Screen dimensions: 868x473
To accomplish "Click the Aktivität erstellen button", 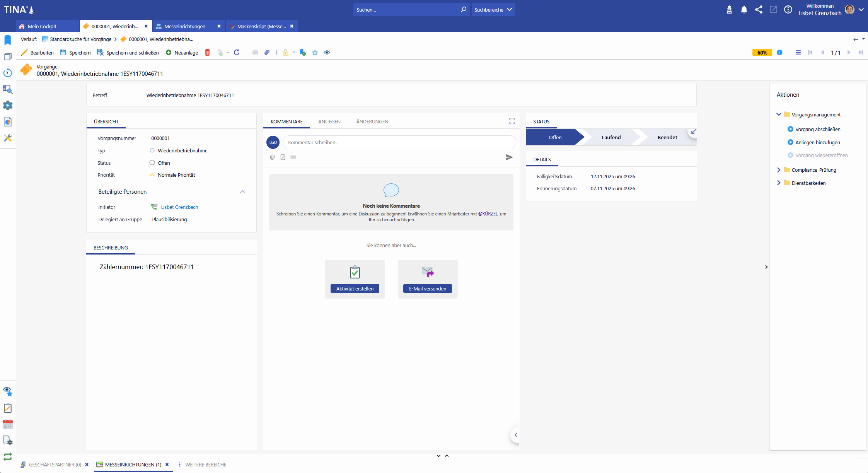I will [x=355, y=289].
